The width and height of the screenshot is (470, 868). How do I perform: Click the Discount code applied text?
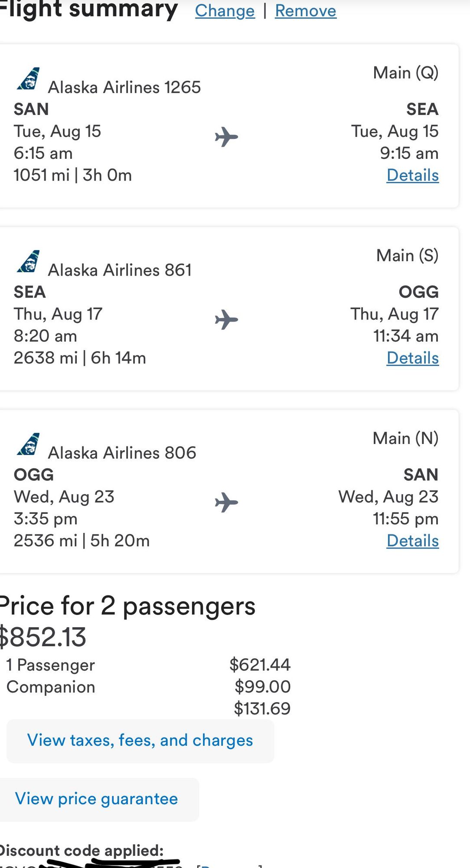coord(82,851)
